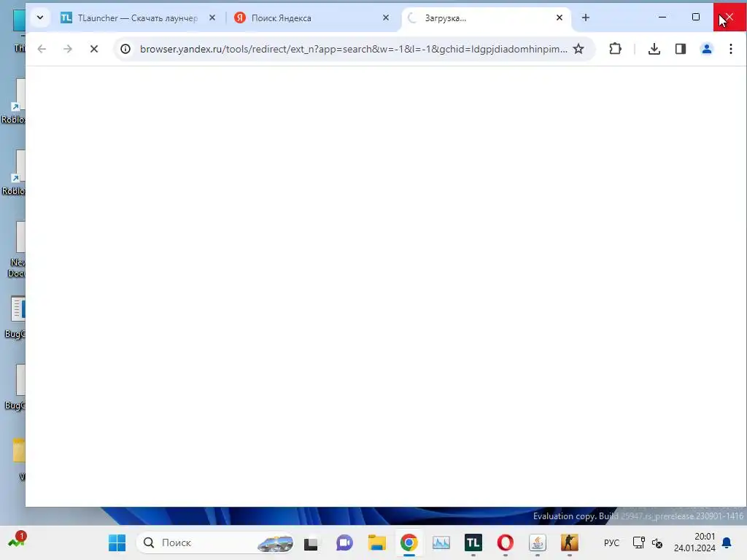The image size is (747, 560).
Task: Open the Counter-Strike icon on taskbar
Action: (570, 542)
